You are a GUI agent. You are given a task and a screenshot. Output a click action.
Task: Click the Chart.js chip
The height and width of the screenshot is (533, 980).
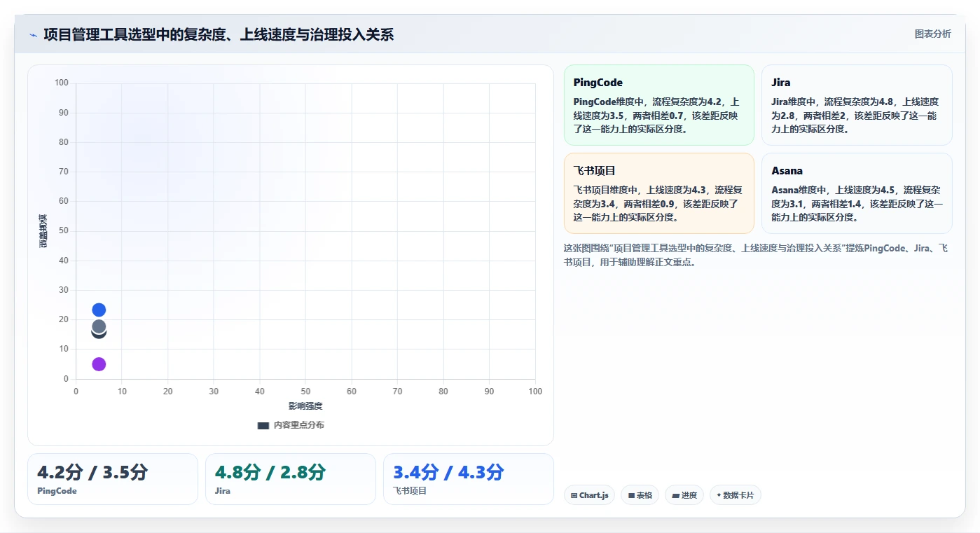[x=589, y=495]
